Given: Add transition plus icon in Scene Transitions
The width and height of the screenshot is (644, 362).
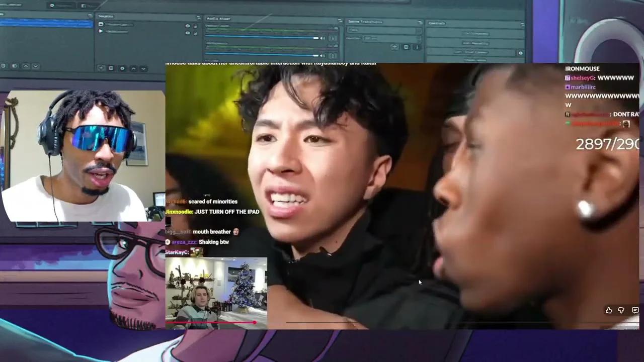Looking at the screenshot, I should [x=394, y=47].
